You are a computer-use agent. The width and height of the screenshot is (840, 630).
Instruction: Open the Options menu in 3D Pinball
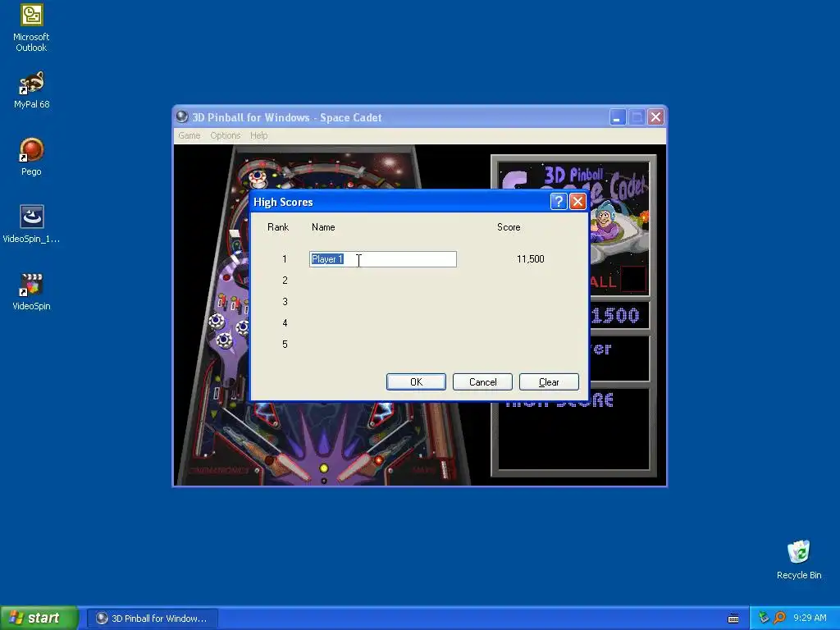coord(226,135)
